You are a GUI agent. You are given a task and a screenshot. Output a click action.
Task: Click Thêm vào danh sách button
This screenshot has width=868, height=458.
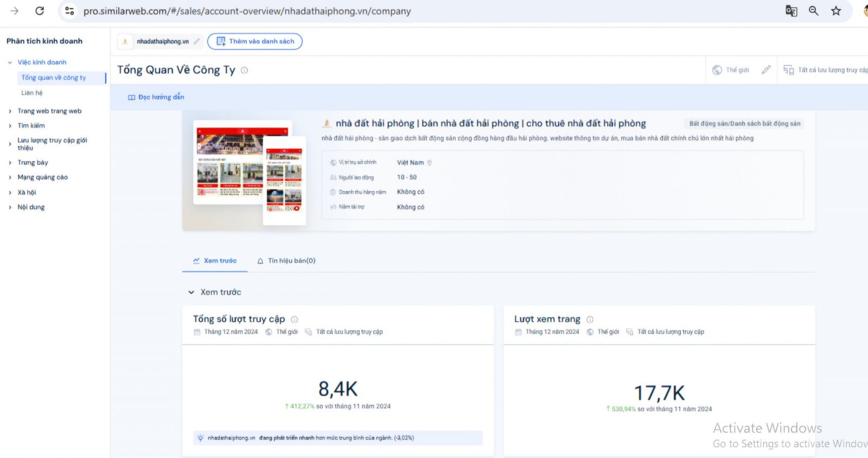255,41
